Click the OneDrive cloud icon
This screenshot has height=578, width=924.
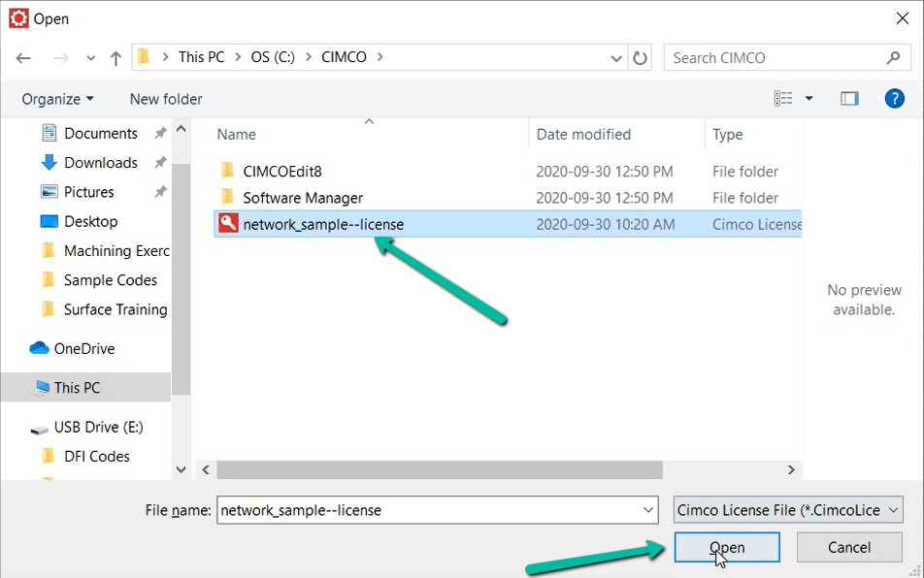click(40, 348)
